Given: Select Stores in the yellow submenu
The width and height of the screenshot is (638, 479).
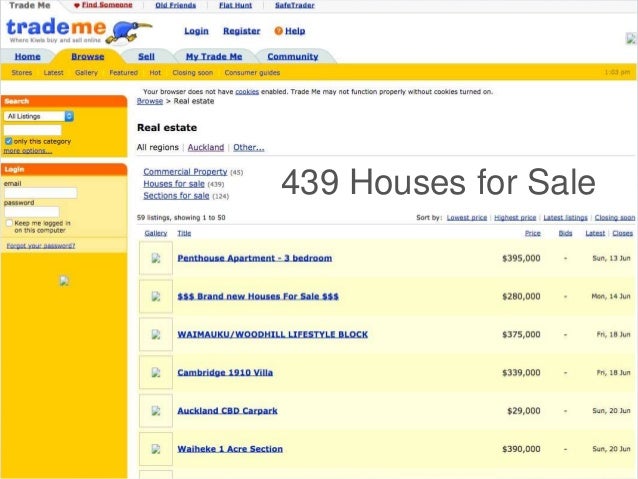Looking at the screenshot, I should coord(22,73).
